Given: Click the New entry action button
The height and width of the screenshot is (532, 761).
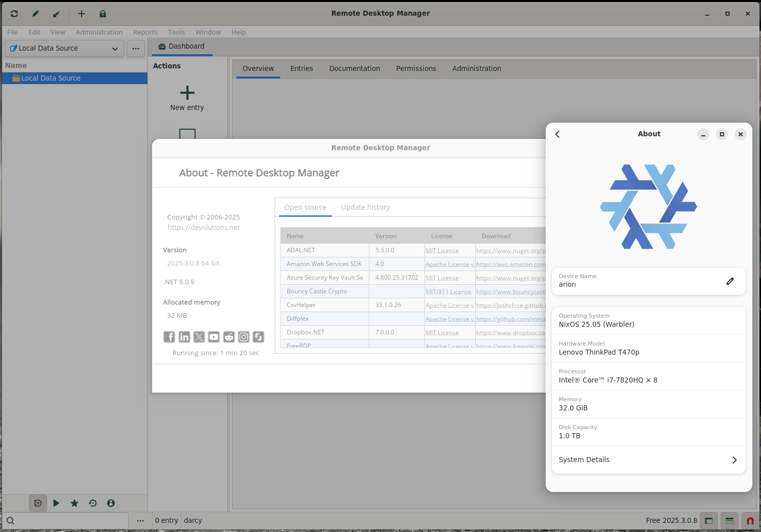Looking at the screenshot, I should point(187,98).
